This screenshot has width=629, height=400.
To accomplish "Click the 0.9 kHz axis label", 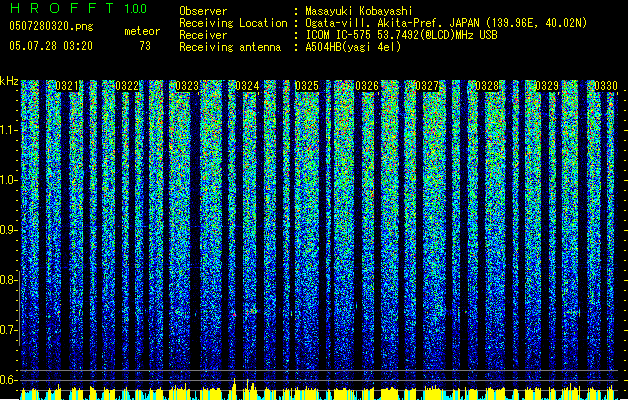I will point(9,230).
